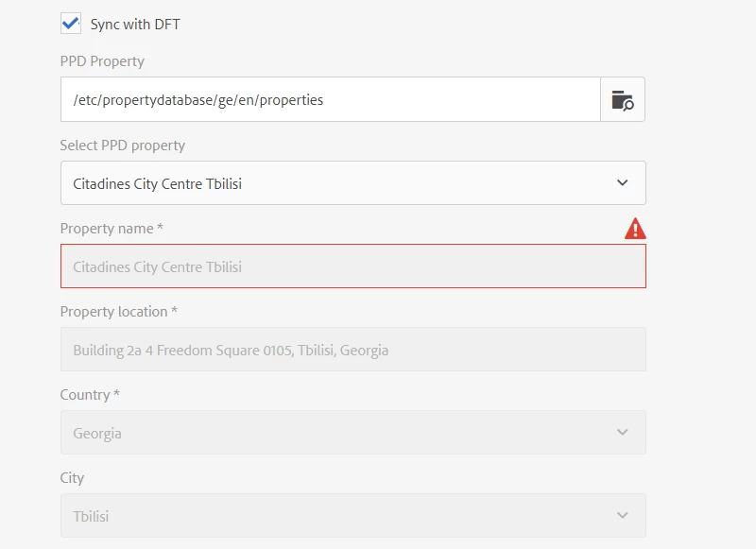Image resolution: width=756 pixels, height=549 pixels.
Task: Uncheck the Sync with DFT checkbox
Action: click(x=71, y=23)
